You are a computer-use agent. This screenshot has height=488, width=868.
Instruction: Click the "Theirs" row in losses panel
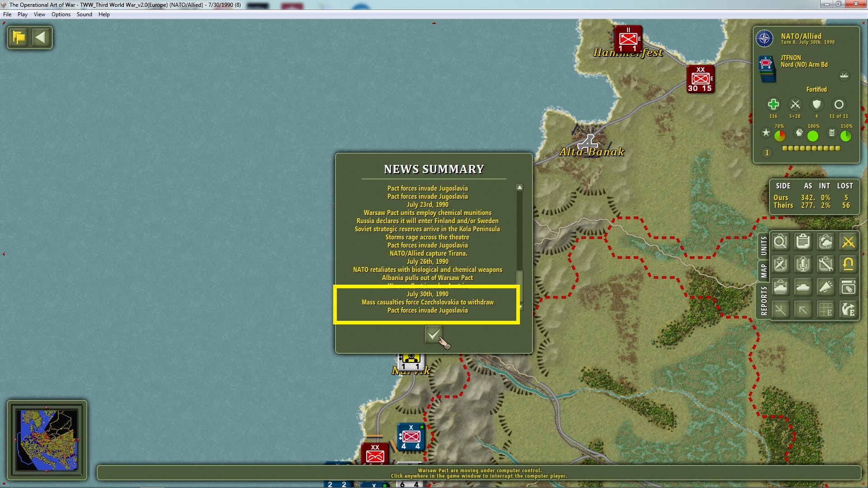pyautogui.click(x=811, y=206)
